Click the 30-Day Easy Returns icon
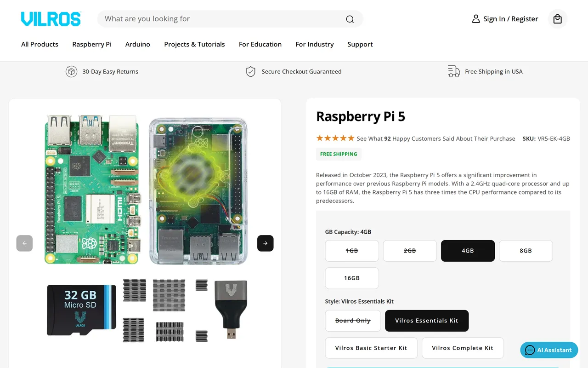 [71, 71]
